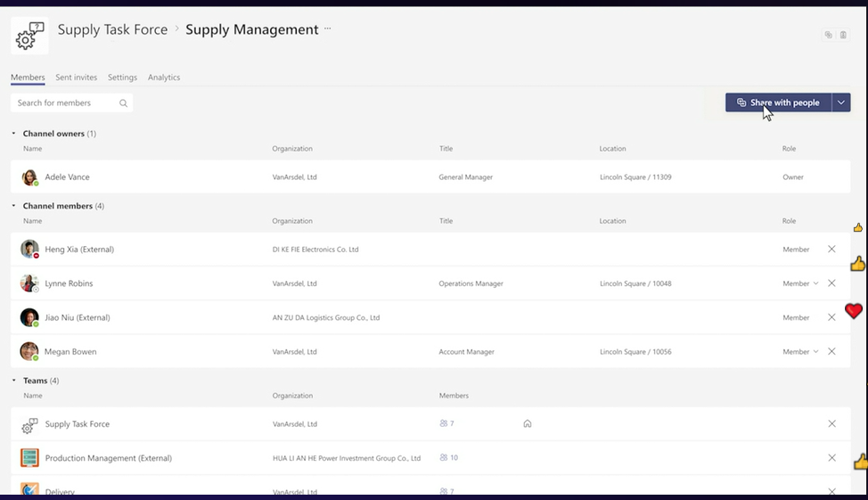
Task: Click the Production Management (External) team name
Action: point(109,458)
